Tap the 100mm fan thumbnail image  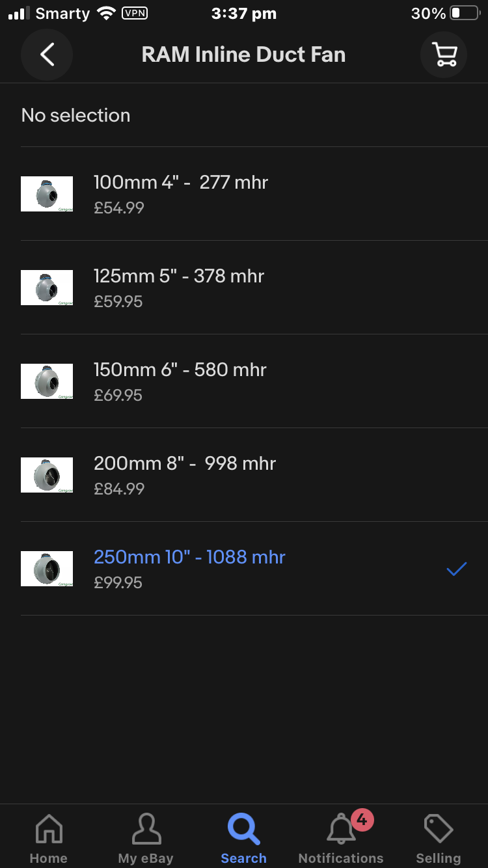47,194
